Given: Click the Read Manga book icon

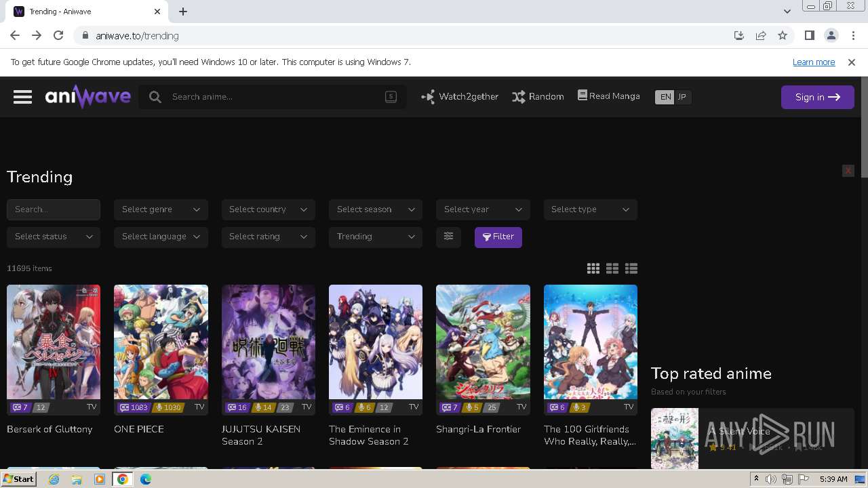Looking at the screenshot, I should click(583, 96).
